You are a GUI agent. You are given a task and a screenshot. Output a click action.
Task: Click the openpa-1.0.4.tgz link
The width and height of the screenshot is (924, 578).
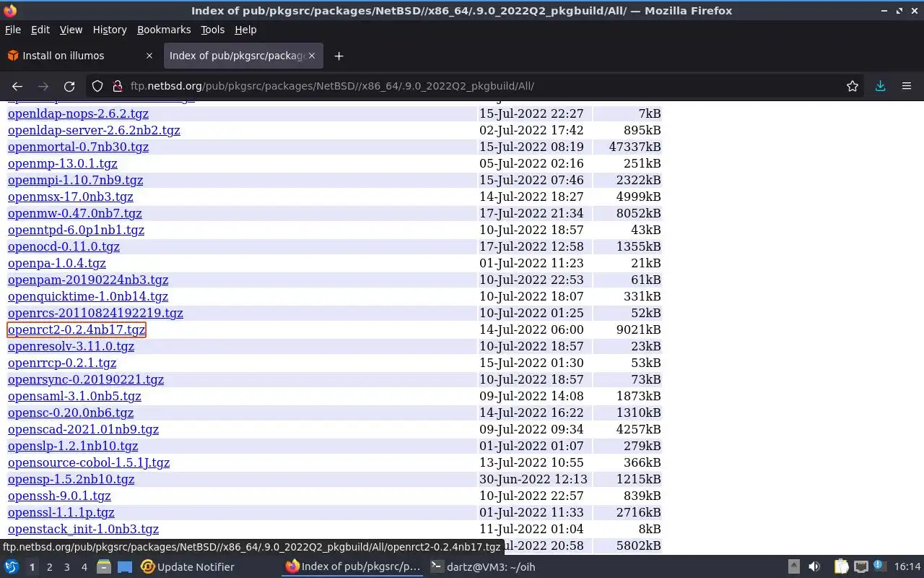[x=56, y=263]
